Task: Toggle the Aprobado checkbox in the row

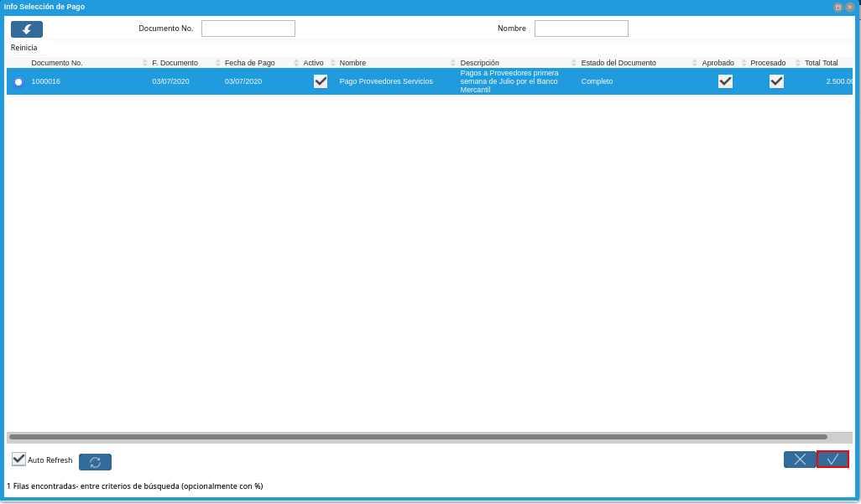Action: click(725, 81)
